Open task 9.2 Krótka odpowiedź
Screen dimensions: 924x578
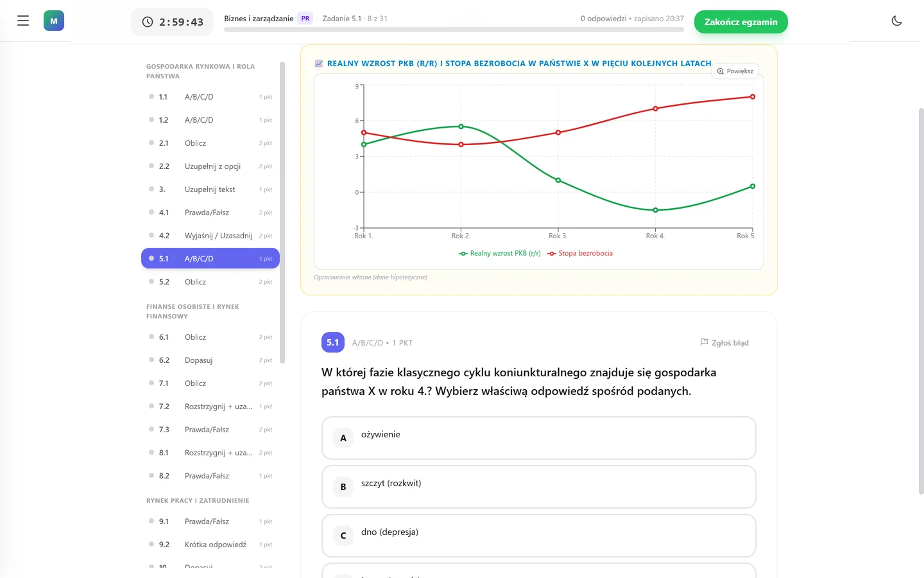pos(210,545)
